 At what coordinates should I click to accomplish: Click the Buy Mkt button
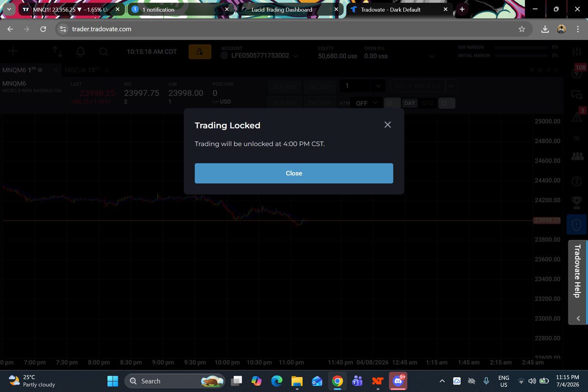click(285, 86)
